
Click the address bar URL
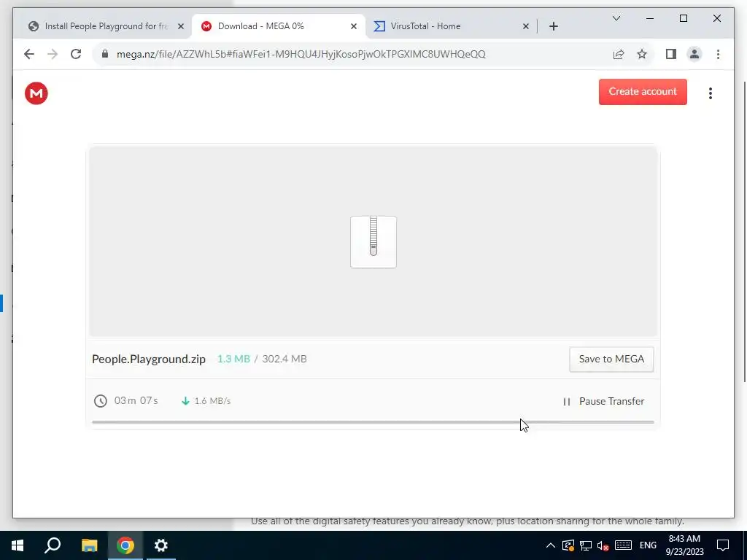(x=301, y=54)
